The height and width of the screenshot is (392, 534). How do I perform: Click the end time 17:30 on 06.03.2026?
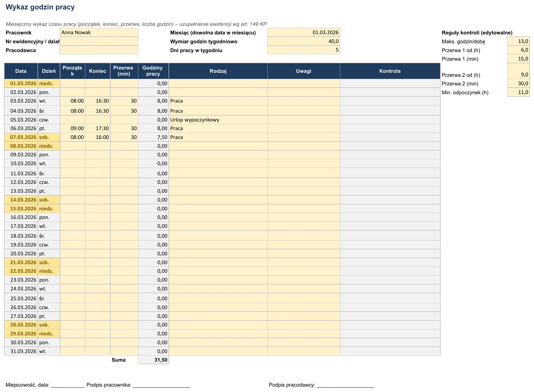(97, 128)
